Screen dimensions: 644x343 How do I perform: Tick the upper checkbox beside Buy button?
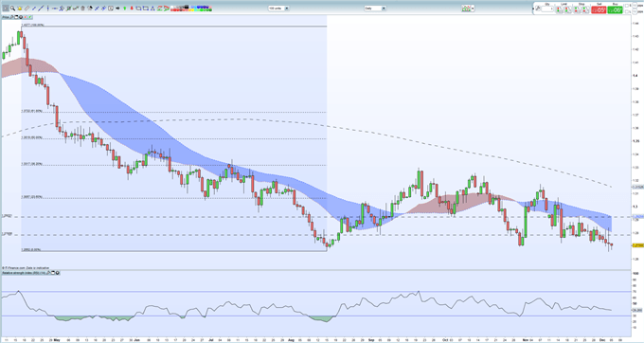click(x=626, y=6)
